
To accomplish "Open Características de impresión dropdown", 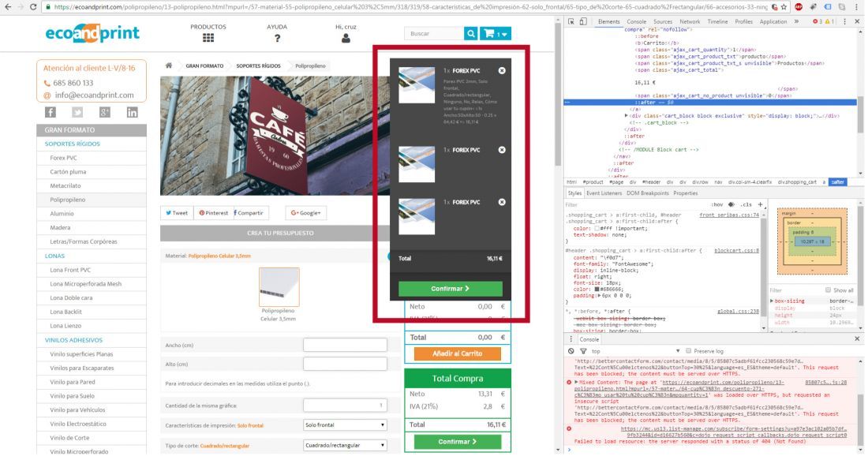I will (x=345, y=425).
